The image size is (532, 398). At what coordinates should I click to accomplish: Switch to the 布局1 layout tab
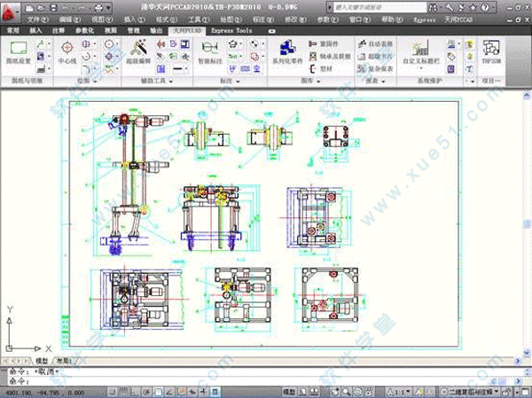coord(64,361)
